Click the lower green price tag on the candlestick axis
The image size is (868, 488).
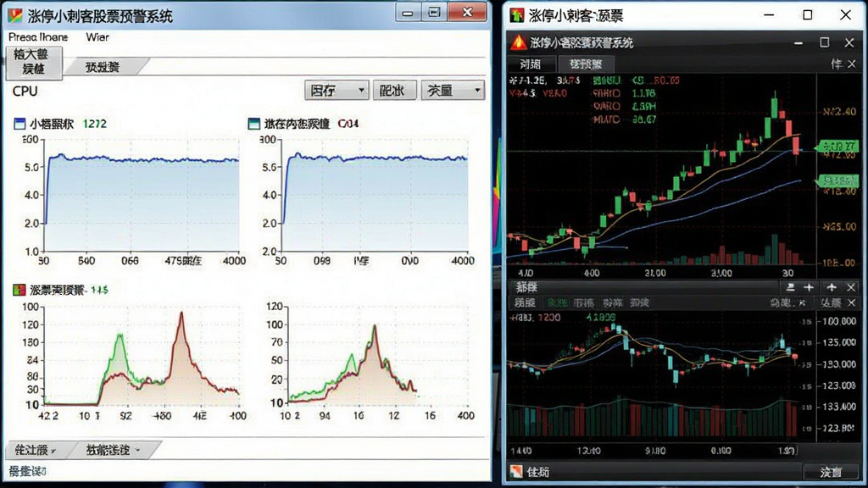[837, 180]
